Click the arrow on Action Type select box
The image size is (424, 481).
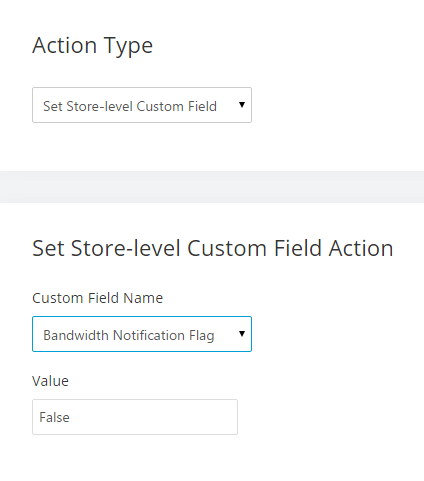point(242,105)
